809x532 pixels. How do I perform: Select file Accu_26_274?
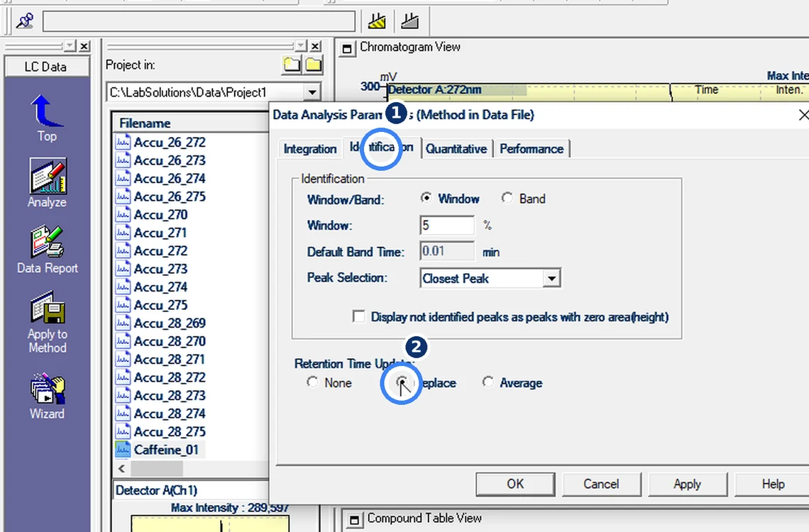tap(170, 178)
